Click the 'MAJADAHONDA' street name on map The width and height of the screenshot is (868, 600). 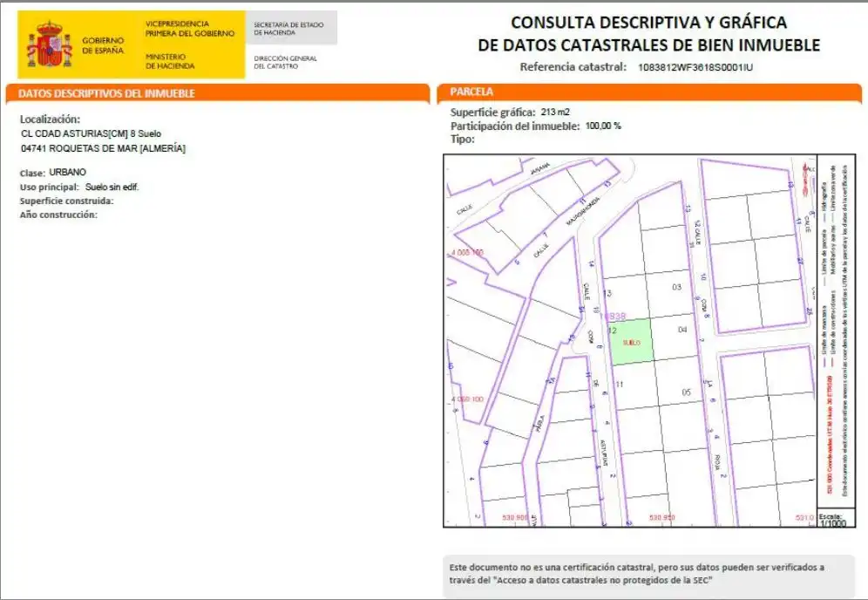[x=583, y=210]
